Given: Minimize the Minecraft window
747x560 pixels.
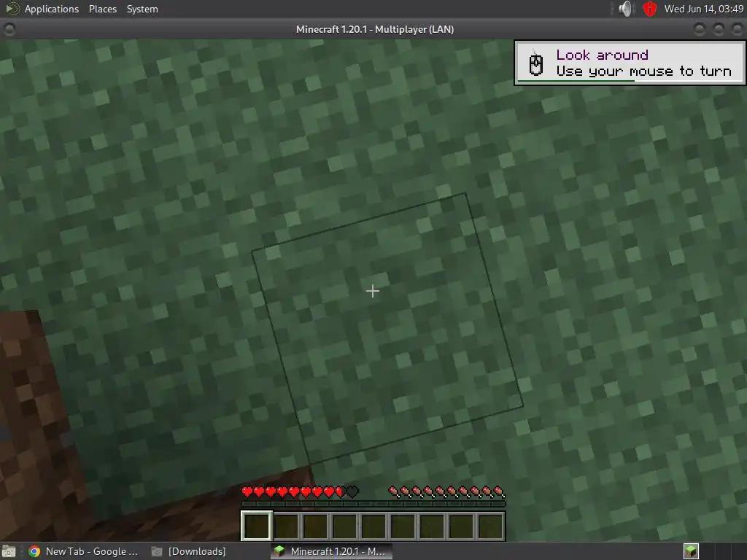Looking at the screenshot, I should [x=700, y=29].
